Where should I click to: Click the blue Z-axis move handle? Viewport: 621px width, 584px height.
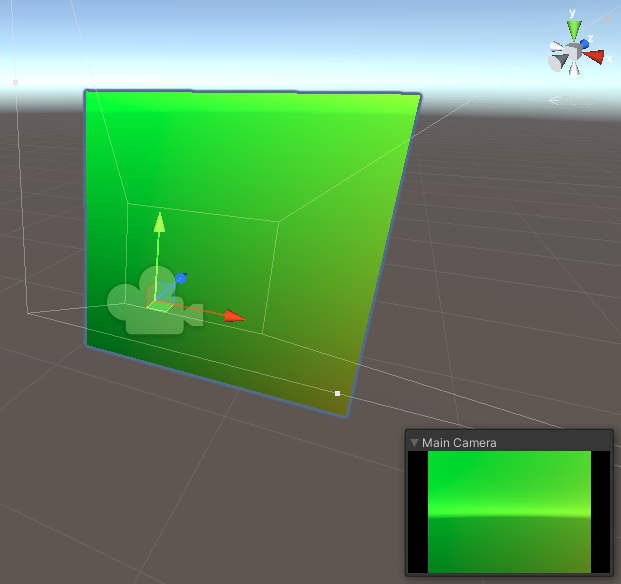point(181,278)
